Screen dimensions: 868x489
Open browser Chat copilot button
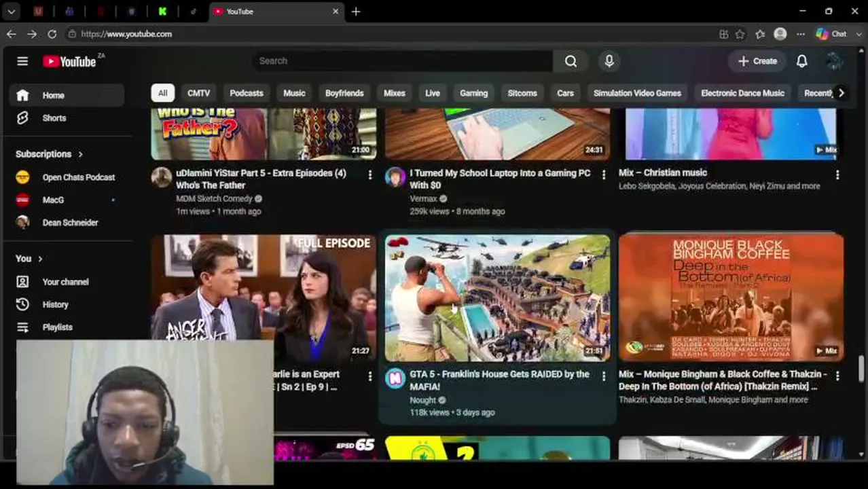[x=831, y=34]
